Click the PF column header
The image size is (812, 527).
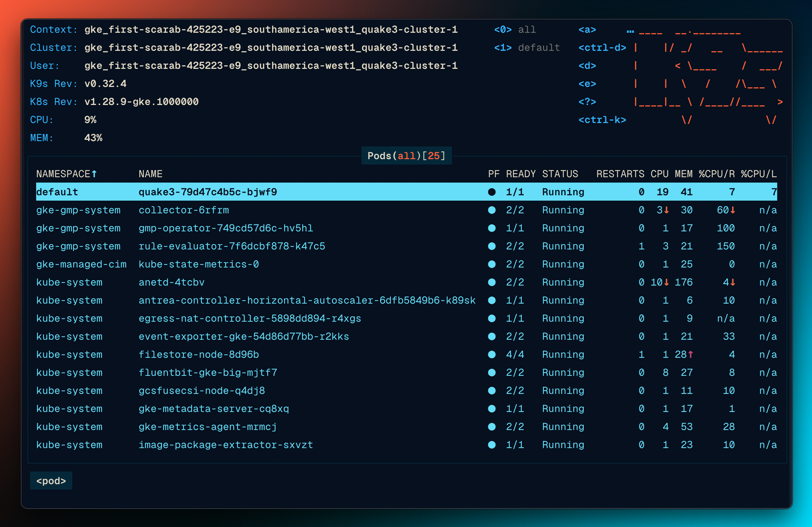click(494, 174)
